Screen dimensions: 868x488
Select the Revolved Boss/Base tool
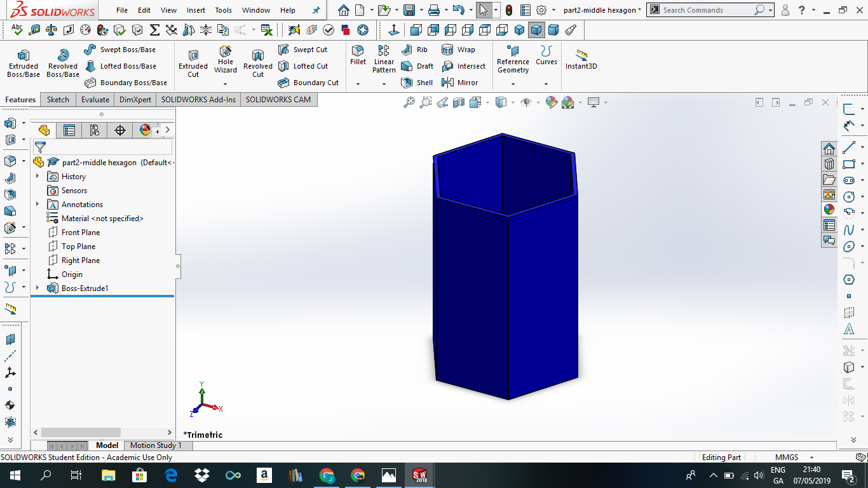click(x=63, y=64)
